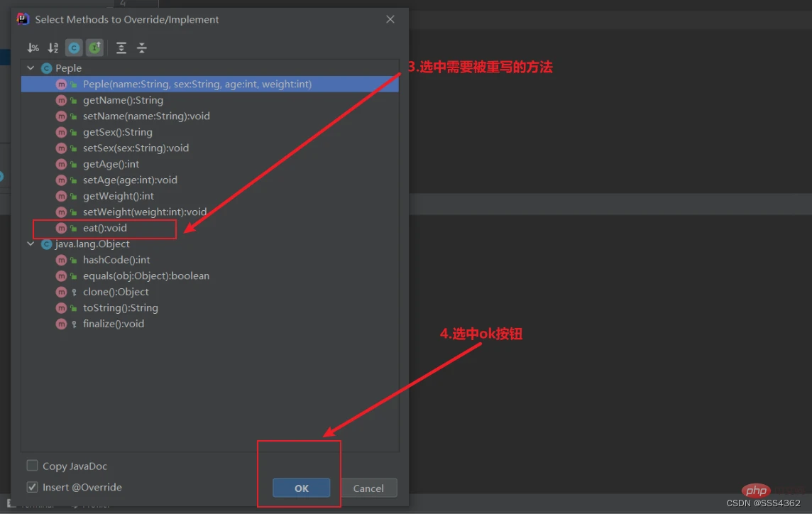Click the protected key icon beside finalize():void

[x=74, y=324]
